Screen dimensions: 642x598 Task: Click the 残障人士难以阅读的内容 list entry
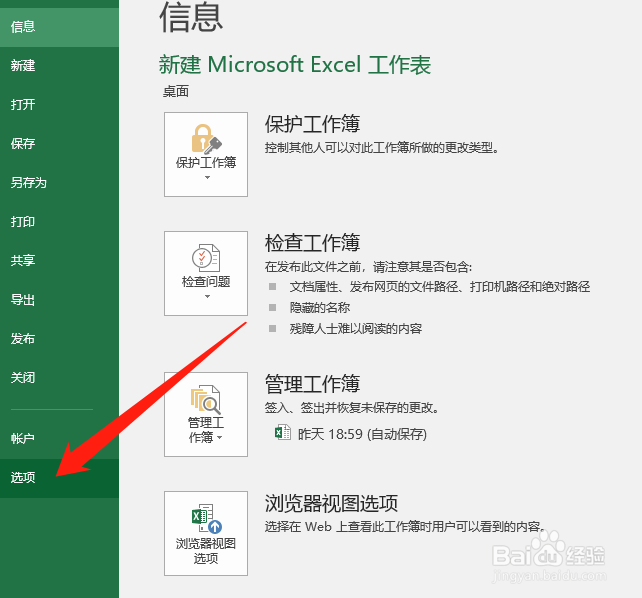coord(356,328)
